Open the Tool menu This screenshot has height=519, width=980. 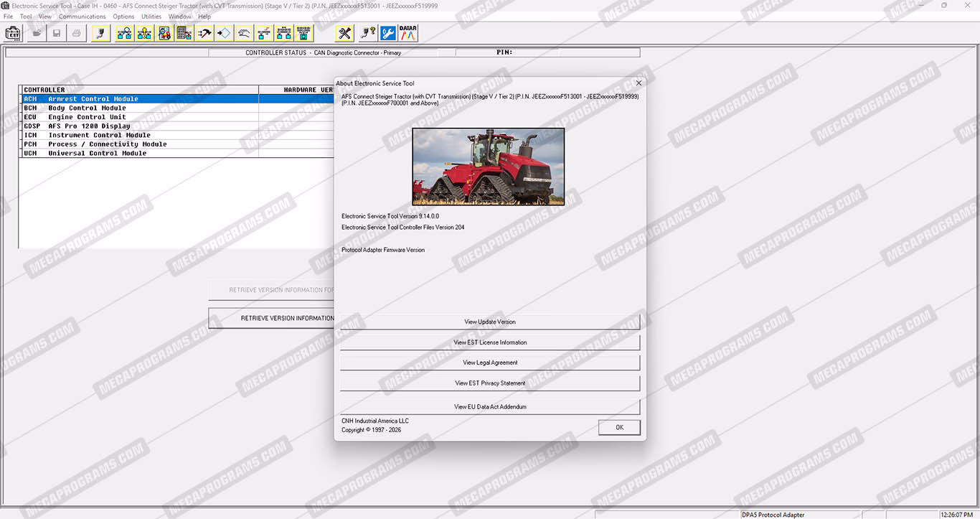[x=26, y=17]
